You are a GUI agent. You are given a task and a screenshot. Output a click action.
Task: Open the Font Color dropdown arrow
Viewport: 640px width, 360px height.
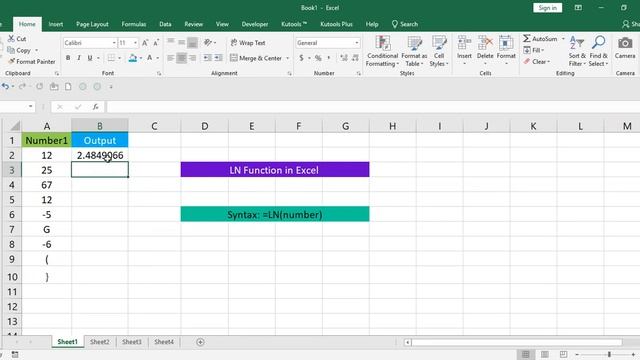point(158,58)
